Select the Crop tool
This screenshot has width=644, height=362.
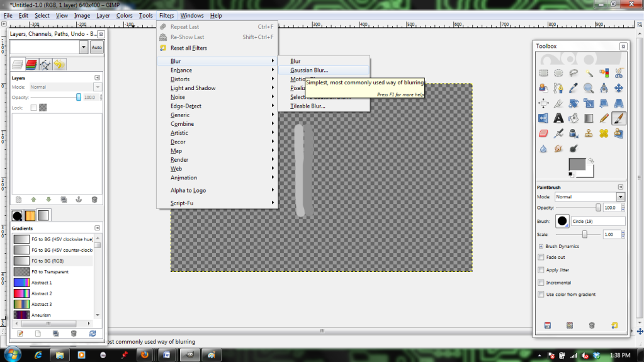click(558, 103)
